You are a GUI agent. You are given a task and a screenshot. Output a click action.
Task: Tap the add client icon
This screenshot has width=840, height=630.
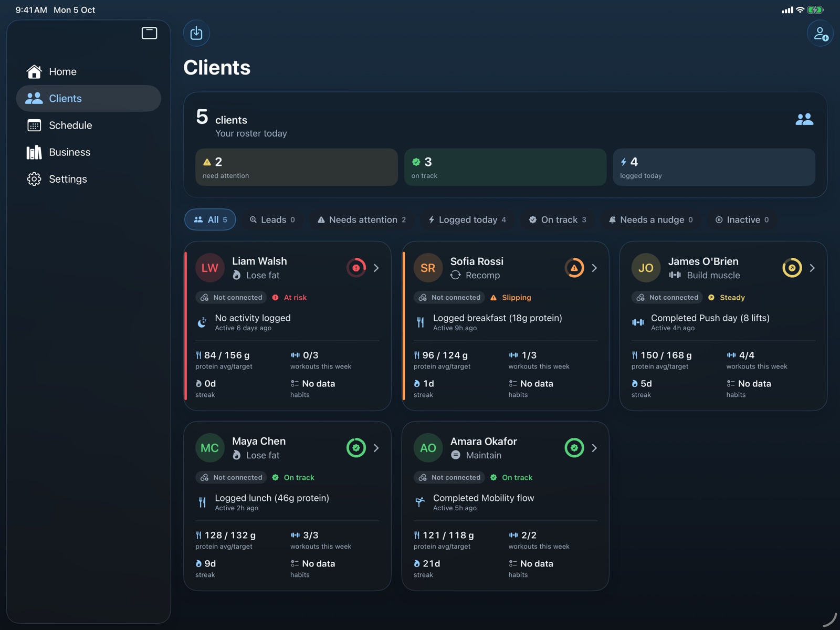click(x=820, y=34)
